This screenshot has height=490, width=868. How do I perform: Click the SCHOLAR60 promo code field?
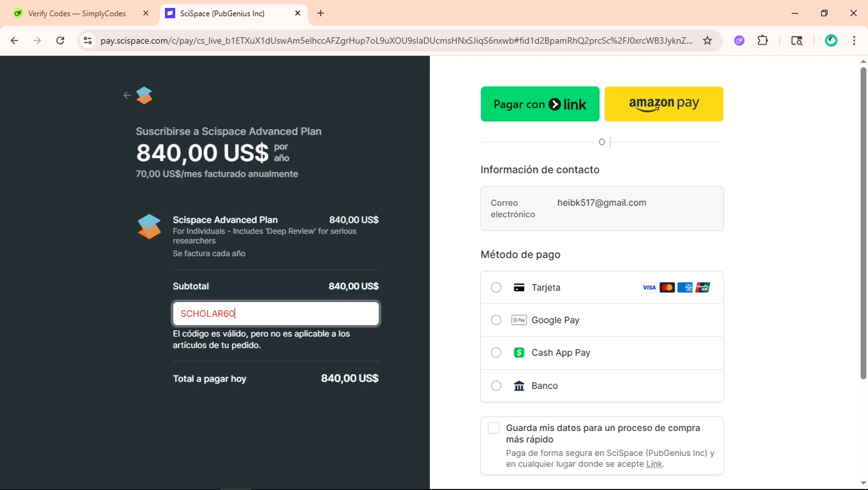(x=276, y=314)
